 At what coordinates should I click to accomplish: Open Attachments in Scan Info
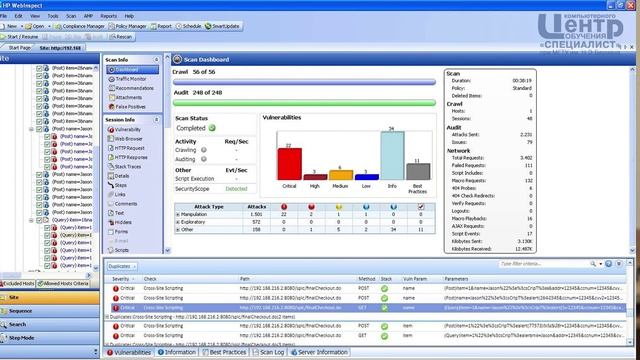(125, 98)
